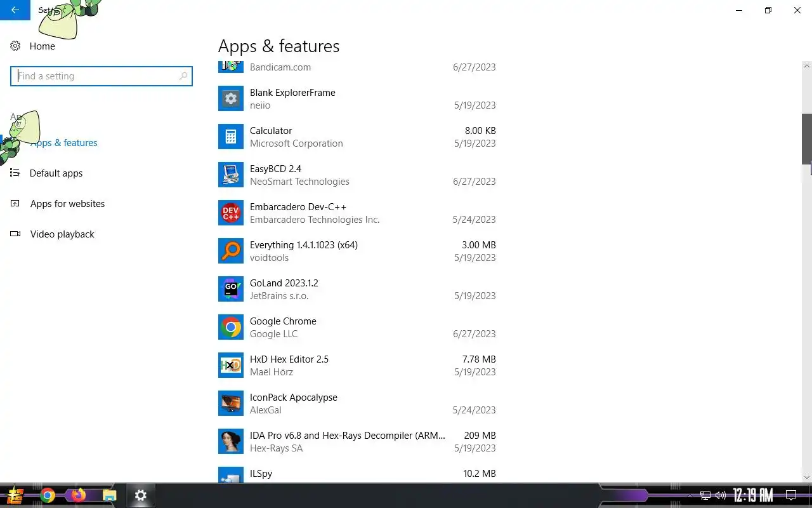Screen dimensions: 812x508
Task: Select the Embarcadero Dev-C++ entry name
Action: [x=298, y=207]
